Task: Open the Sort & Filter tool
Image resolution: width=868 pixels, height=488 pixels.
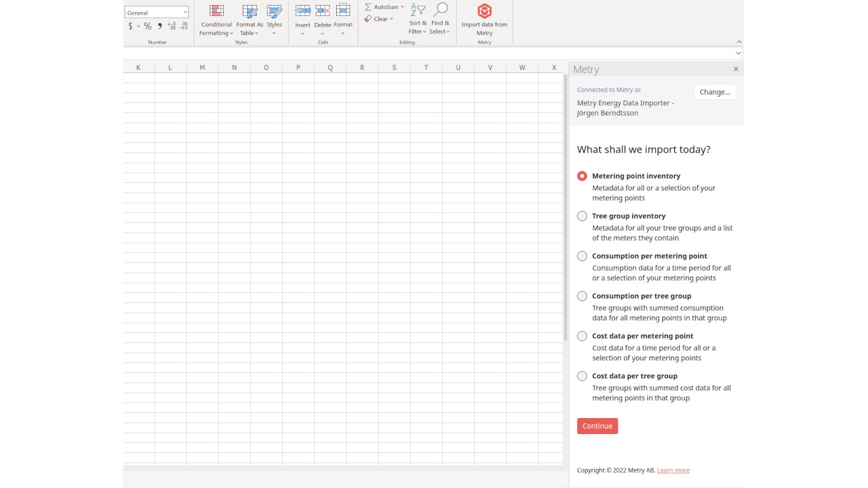Action: click(x=417, y=20)
